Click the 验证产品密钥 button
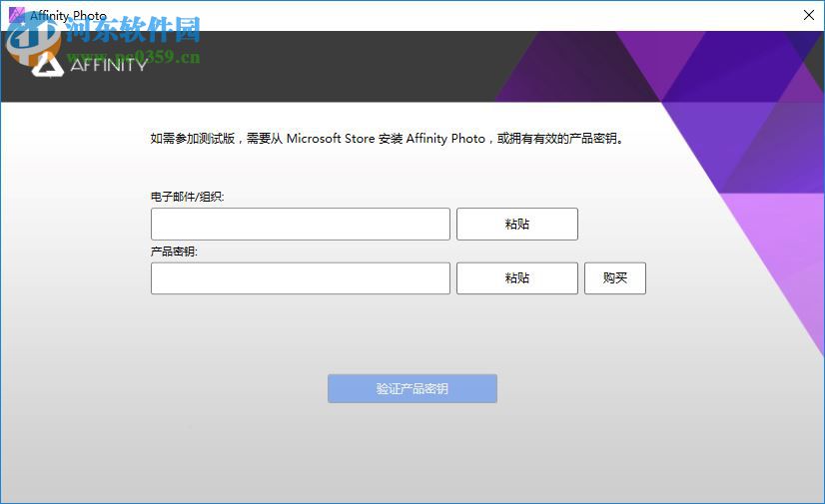The image size is (825, 504). tap(412, 389)
